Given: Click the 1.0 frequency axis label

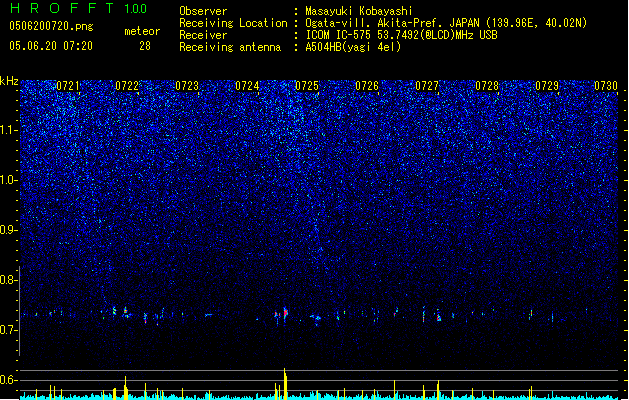Looking at the screenshot, I should tap(9, 180).
